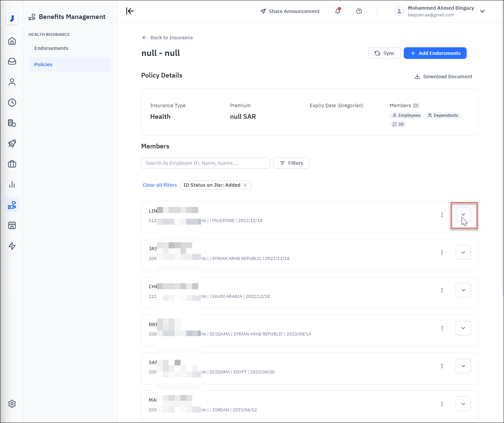Screen dimensions: 504x423
Task: Click the help question mark icon
Action: [359, 11]
